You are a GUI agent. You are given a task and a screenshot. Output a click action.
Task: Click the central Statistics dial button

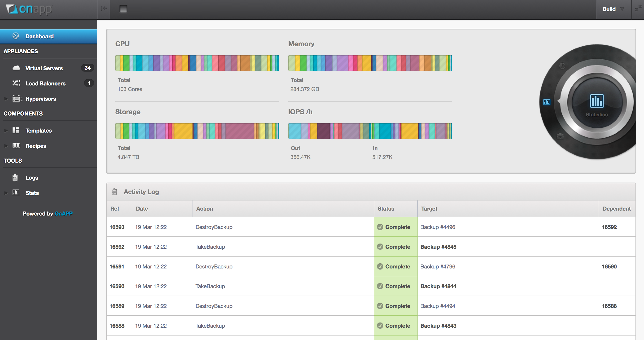[596, 103]
